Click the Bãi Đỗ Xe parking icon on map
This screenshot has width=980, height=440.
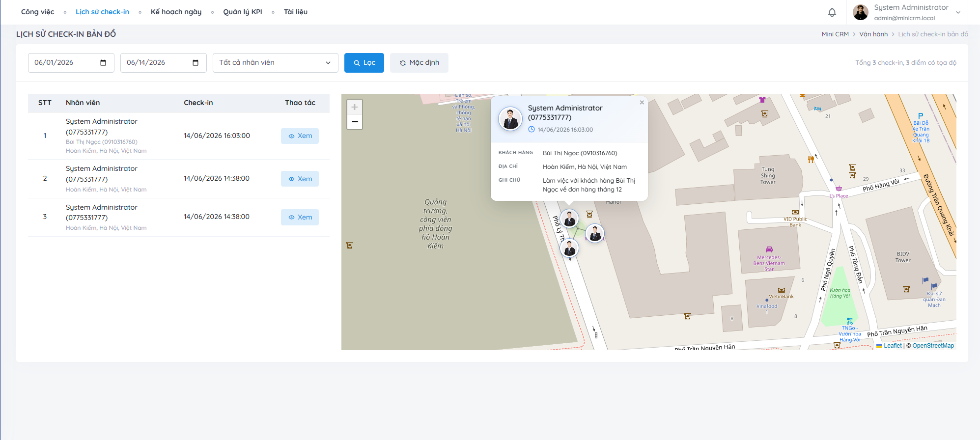[921, 116]
